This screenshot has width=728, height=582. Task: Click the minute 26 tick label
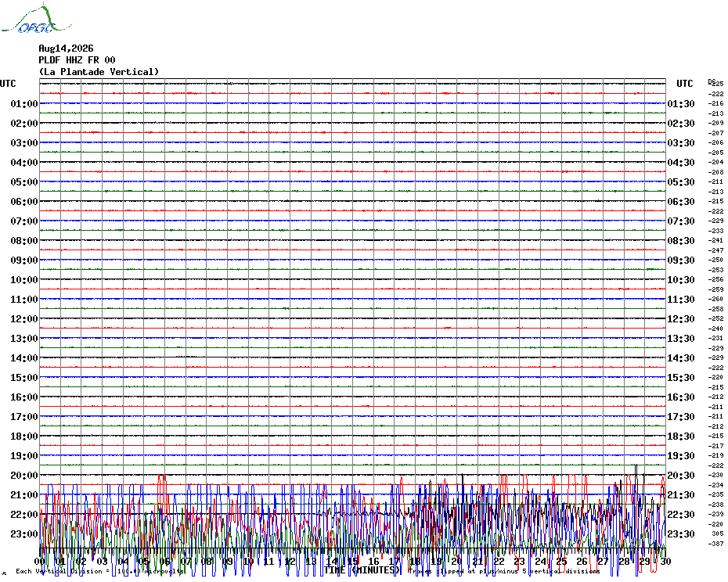coord(582,561)
